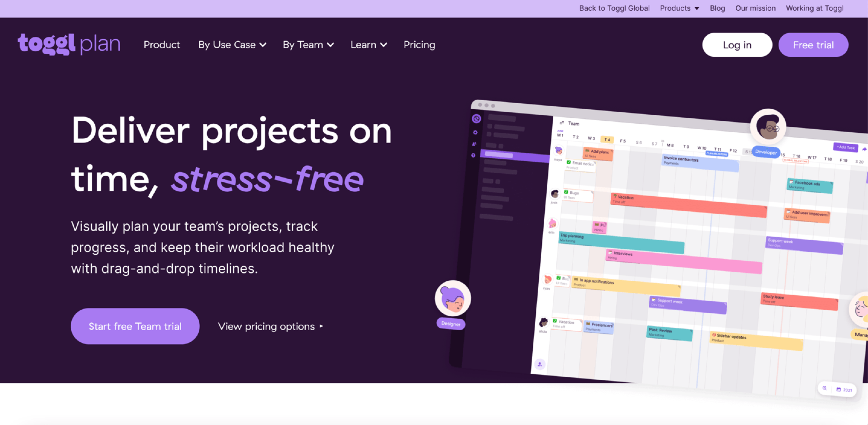Click the Products menu item
The width and height of the screenshot is (868, 425).
point(677,8)
